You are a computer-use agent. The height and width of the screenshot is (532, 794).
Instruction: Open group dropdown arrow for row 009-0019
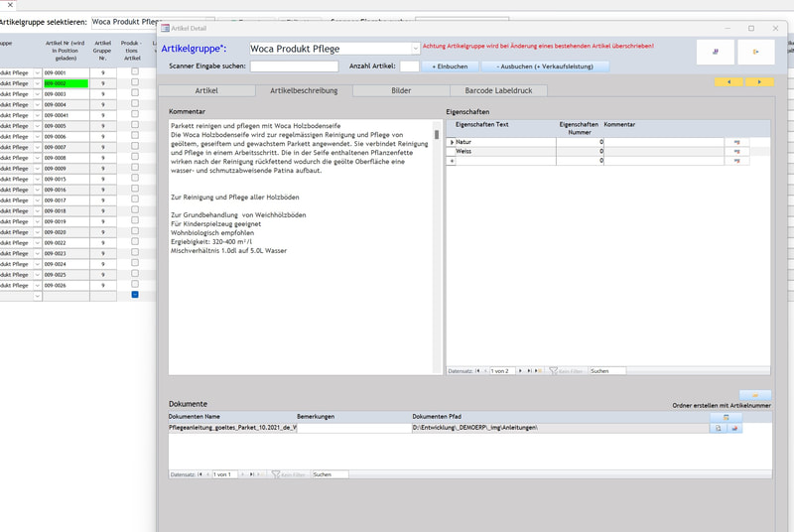(37, 221)
